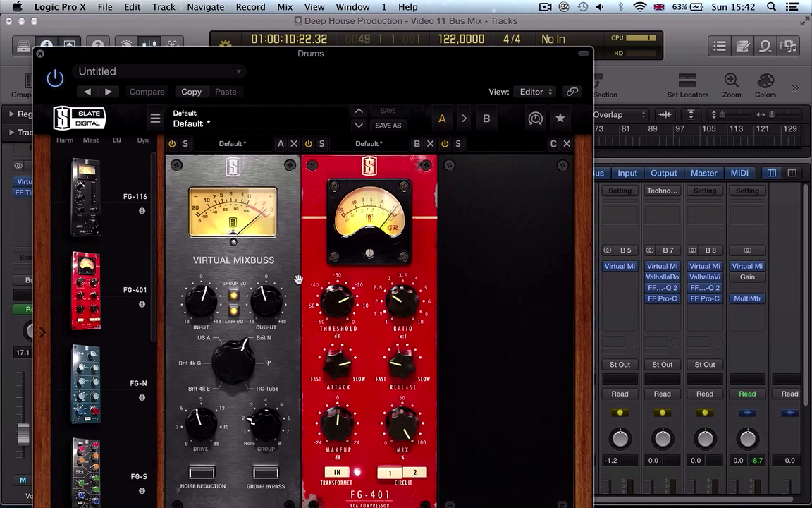Switch to the Master tab in the mixer
Image resolution: width=812 pixels, height=508 pixels.
point(703,173)
